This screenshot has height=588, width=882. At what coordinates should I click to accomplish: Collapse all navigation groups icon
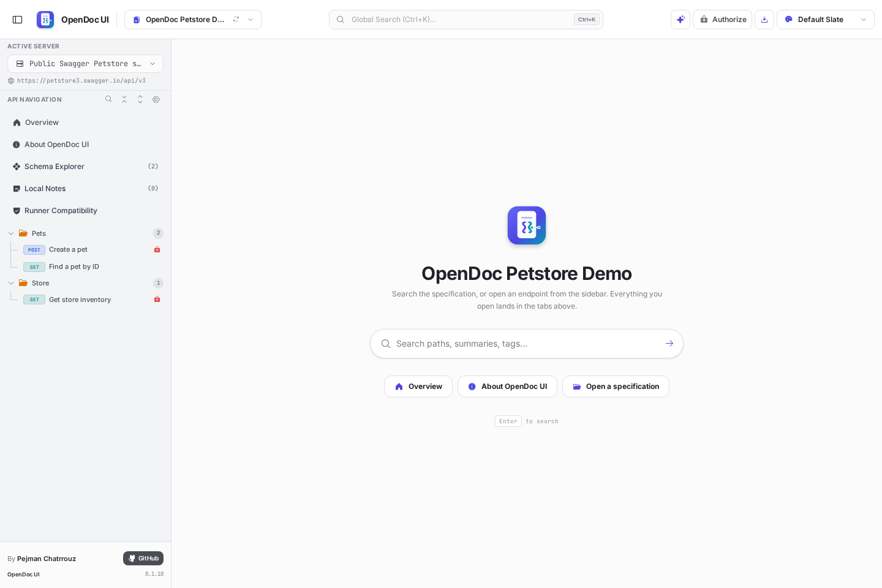tap(124, 99)
